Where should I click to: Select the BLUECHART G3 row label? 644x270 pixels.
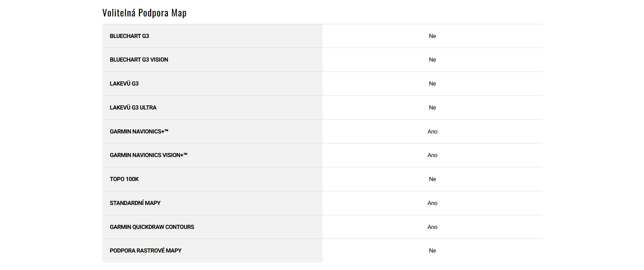pyautogui.click(x=129, y=36)
